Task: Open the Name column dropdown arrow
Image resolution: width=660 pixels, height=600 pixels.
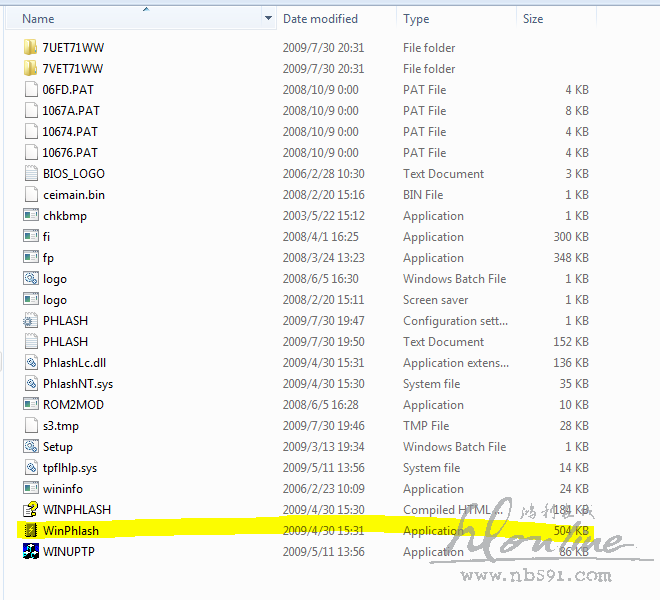Action: pos(268,19)
